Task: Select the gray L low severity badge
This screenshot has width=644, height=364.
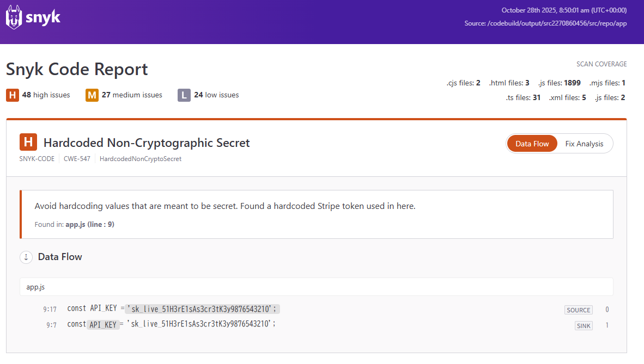Action: point(184,95)
